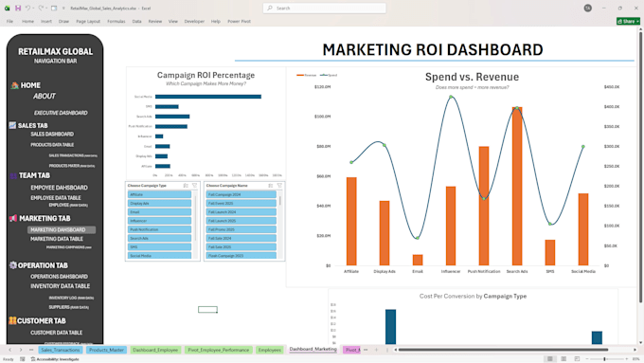Open the EXECUTIVE DASHBOARD link
This screenshot has width=644, height=363.
coord(61,113)
